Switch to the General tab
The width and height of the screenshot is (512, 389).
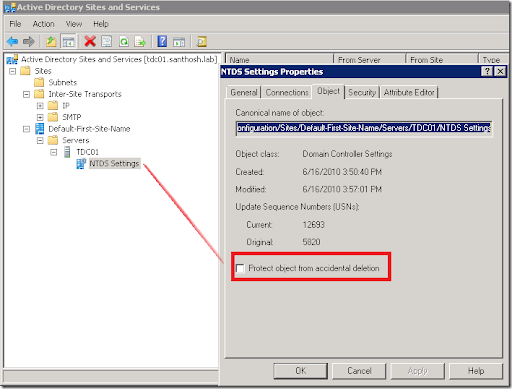click(244, 92)
